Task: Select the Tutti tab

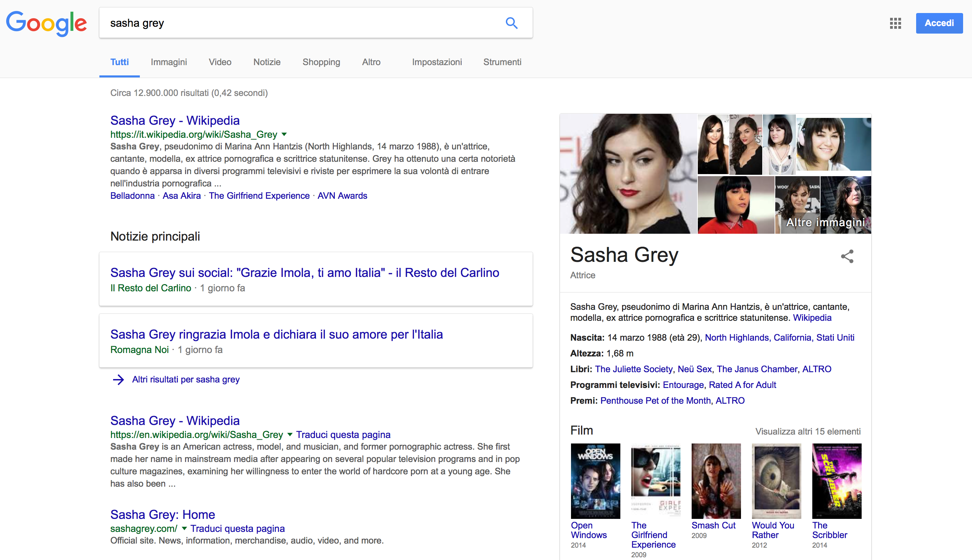Action: (x=119, y=62)
